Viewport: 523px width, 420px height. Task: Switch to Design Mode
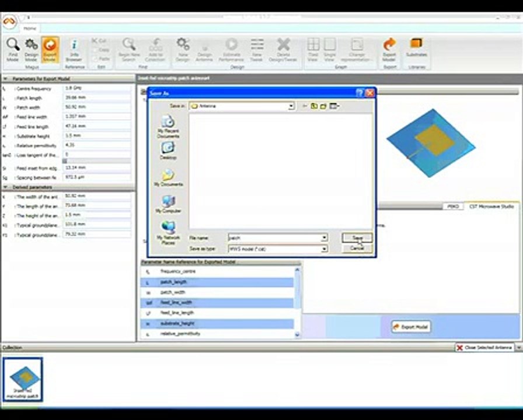tap(31, 50)
